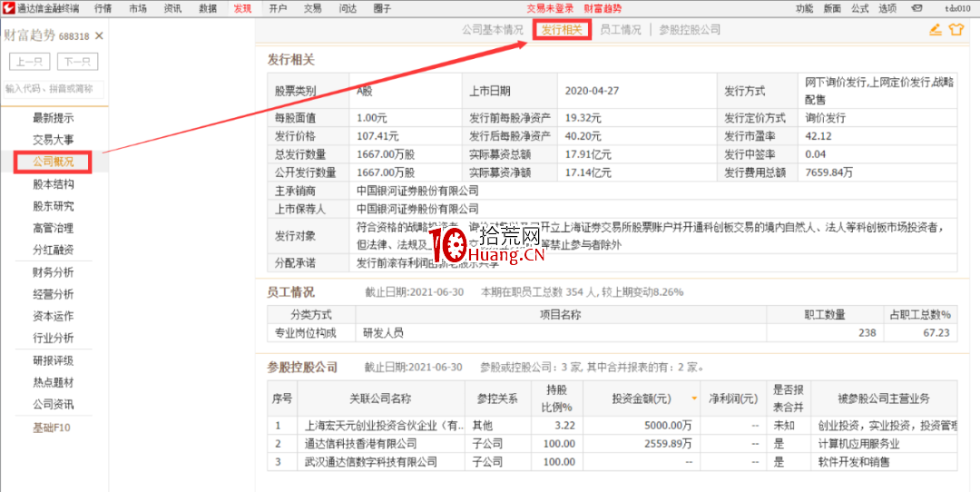
Task: Click 通达信科技香港有限公司 row
Action: (612, 444)
